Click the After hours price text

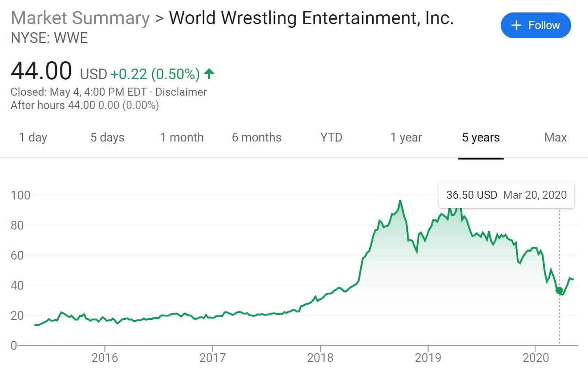(85, 105)
